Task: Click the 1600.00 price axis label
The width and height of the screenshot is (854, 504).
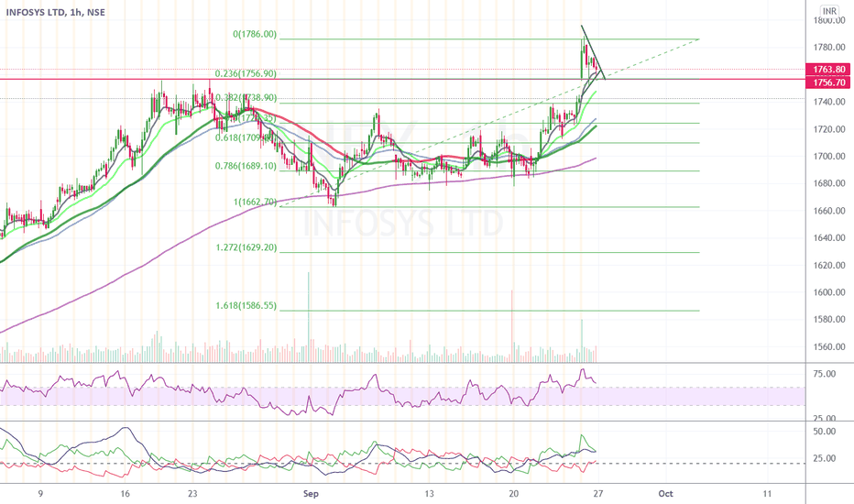Action: point(829,292)
